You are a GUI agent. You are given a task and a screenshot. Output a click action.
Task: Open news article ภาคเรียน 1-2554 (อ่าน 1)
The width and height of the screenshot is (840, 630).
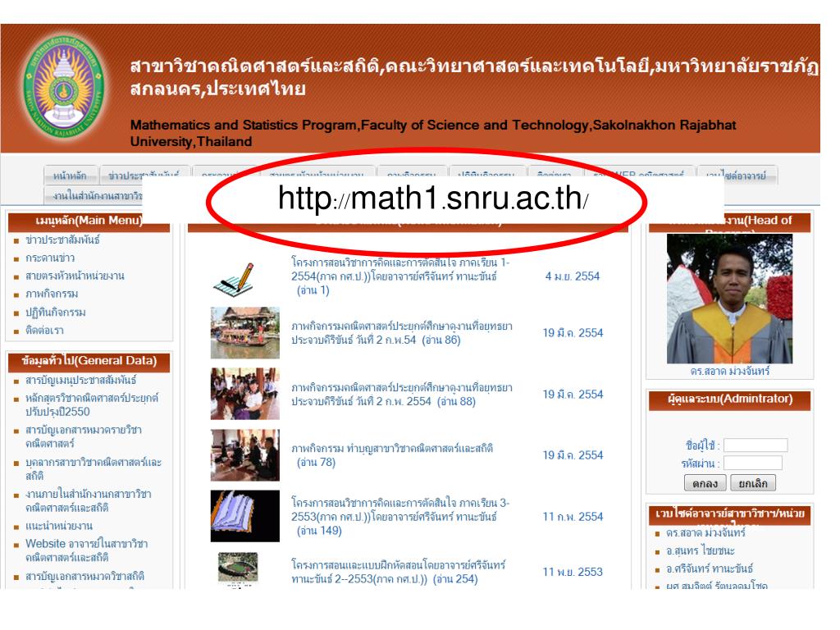(x=400, y=276)
